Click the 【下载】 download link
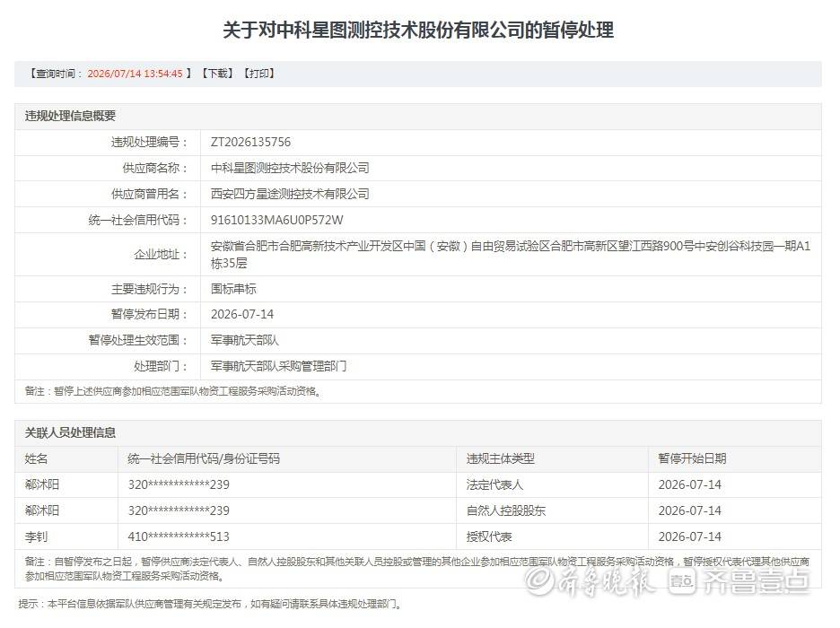This screenshot has width=840, height=628. (x=217, y=74)
